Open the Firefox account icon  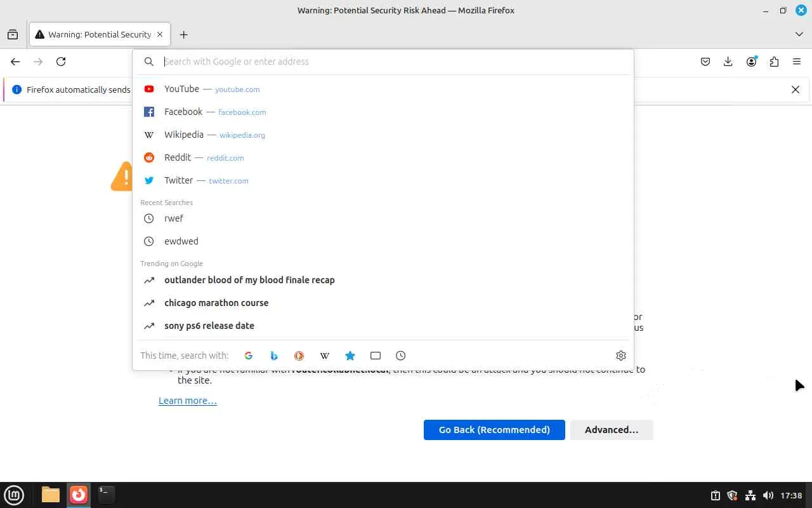click(751, 62)
